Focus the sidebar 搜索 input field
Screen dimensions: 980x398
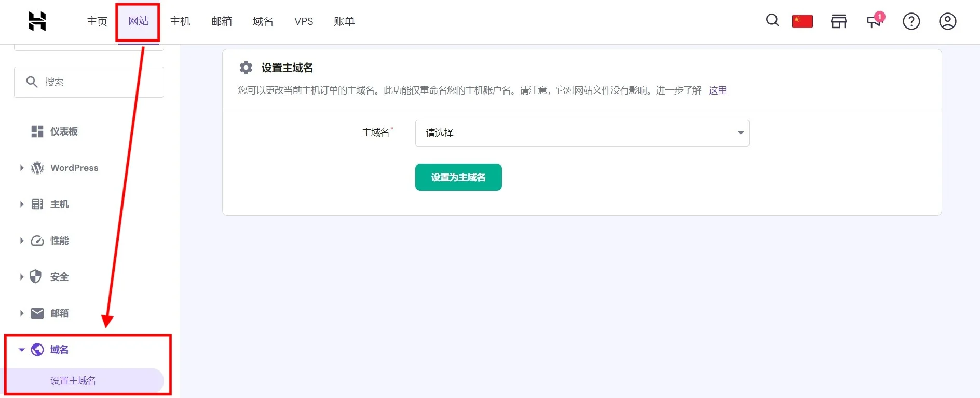point(89,82)
